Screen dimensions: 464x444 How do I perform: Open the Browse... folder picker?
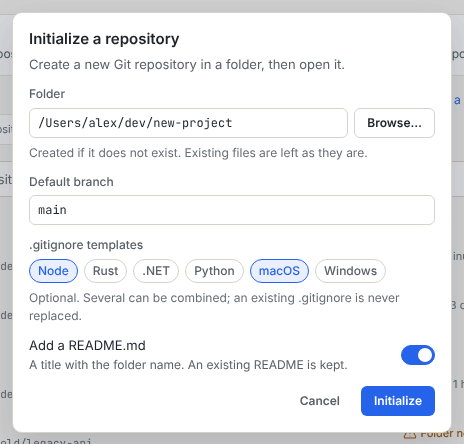click(394, 123)
